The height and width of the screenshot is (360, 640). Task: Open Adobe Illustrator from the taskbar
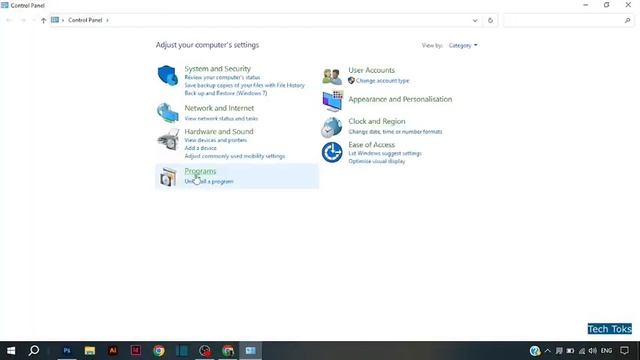(x=113, y=351)
